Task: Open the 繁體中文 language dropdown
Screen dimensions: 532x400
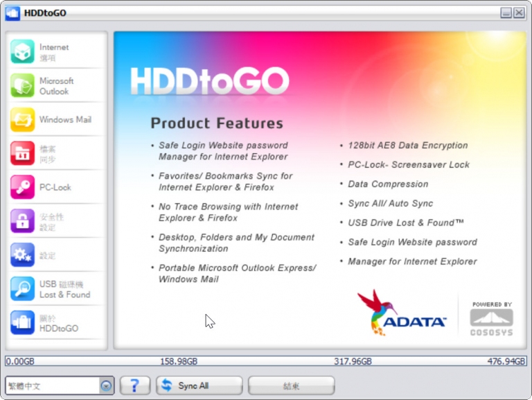Action: point(60,385)
